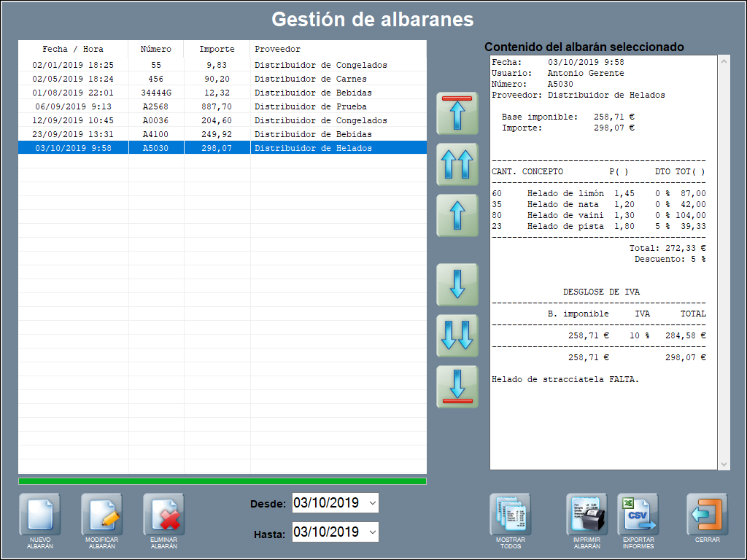The width and height of the screenshot is (747, 560).
Task: Open Modificar Albarán editor
Action: 101,515
